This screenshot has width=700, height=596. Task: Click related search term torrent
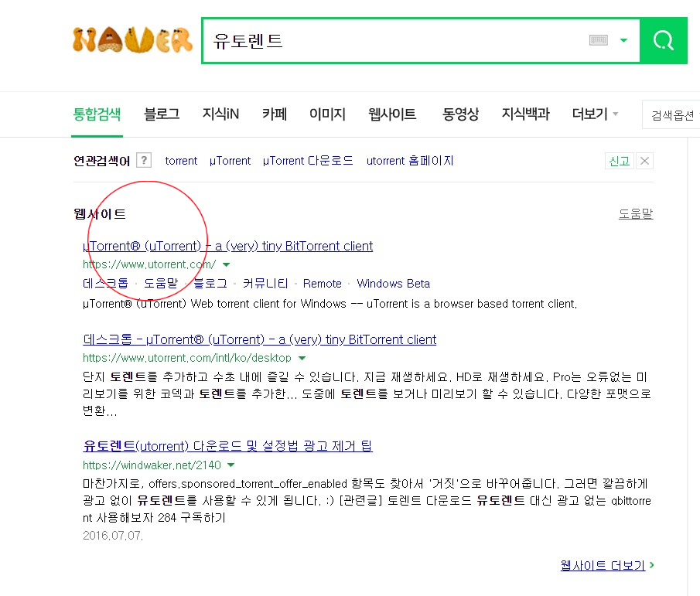(x=181, y=161)
